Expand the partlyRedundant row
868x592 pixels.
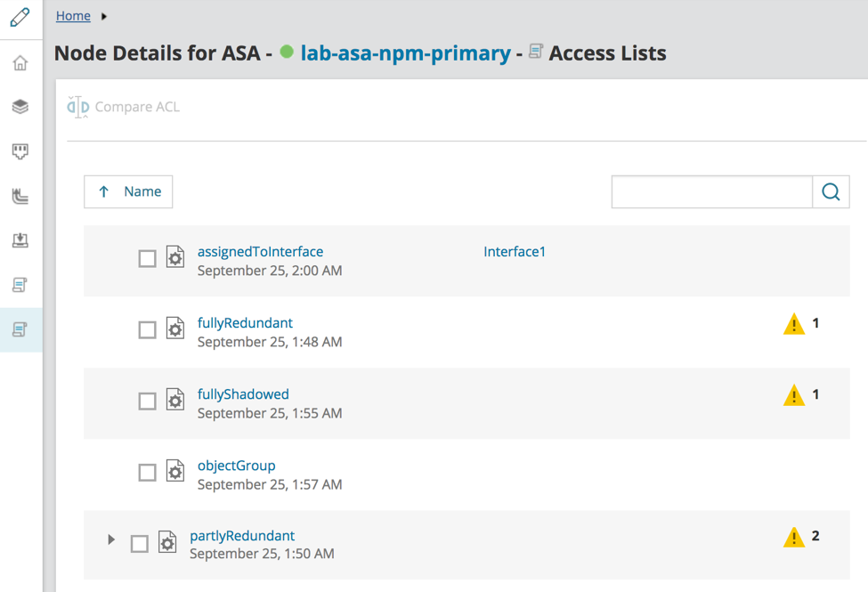pos(111,539)
